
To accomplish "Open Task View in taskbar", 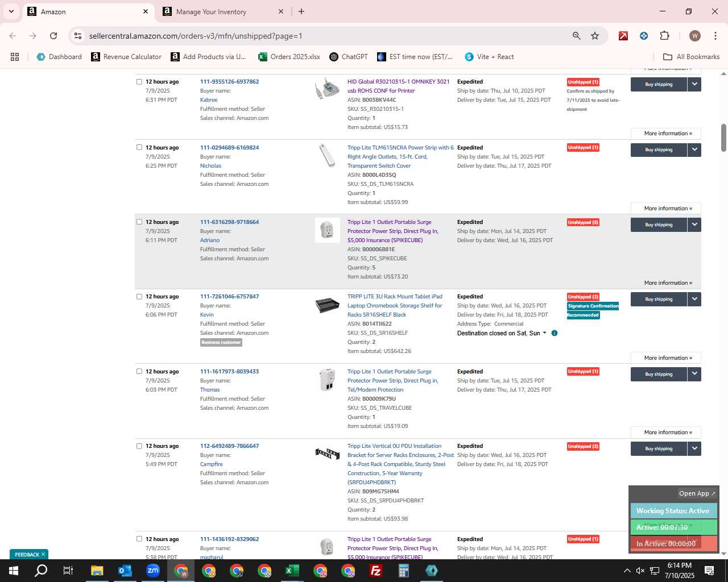I will (x=68, y=571).
